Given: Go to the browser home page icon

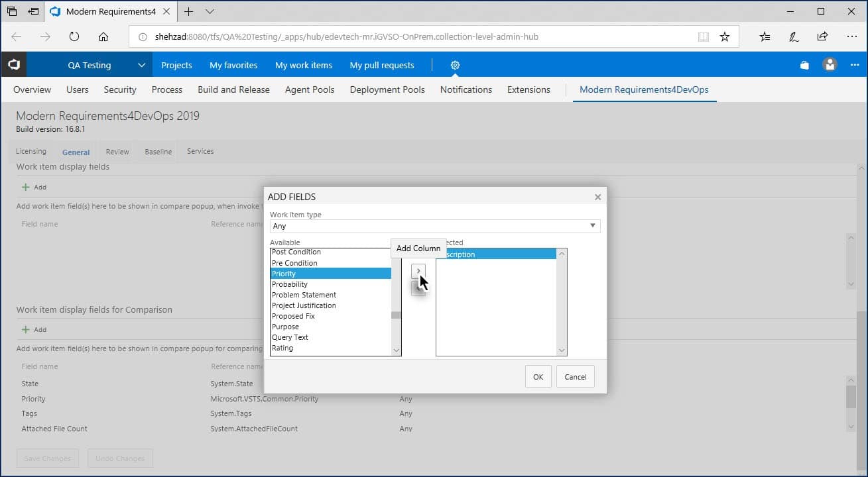Looking at the screenshot, I should click(x=103, y=37).
